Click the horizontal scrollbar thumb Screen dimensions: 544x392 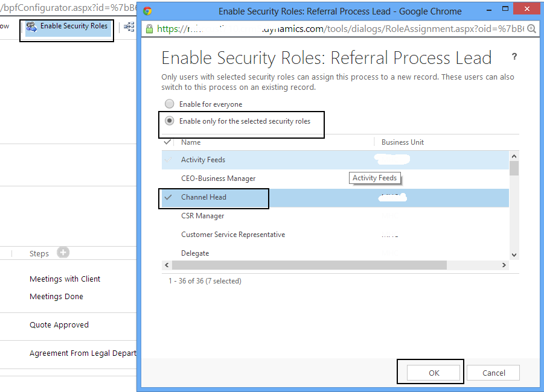tap(308, 265)
